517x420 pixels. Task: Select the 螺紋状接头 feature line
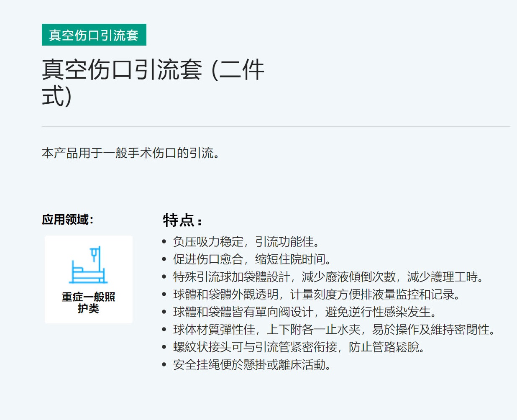299,347
